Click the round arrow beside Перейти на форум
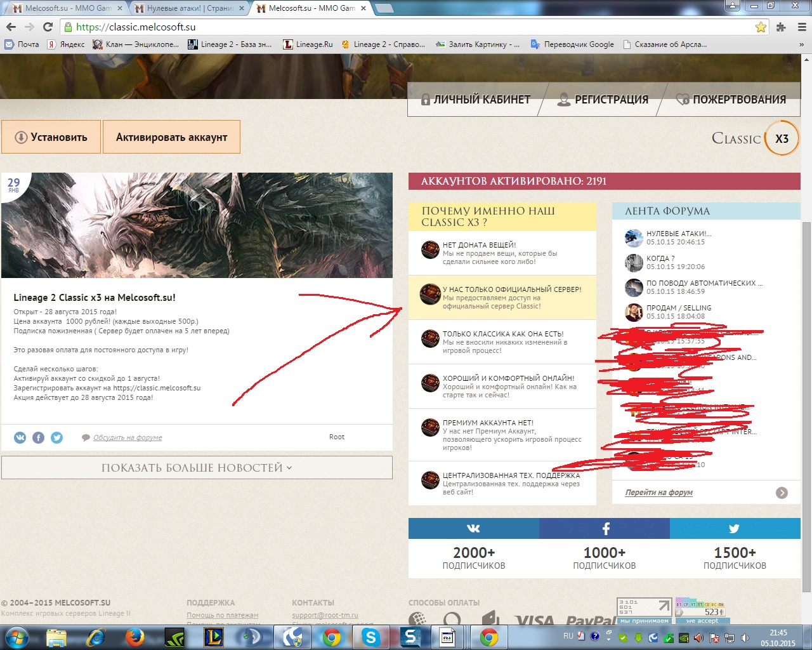The width and height of the screenshot is (812, 650). (x=782, y=493)
